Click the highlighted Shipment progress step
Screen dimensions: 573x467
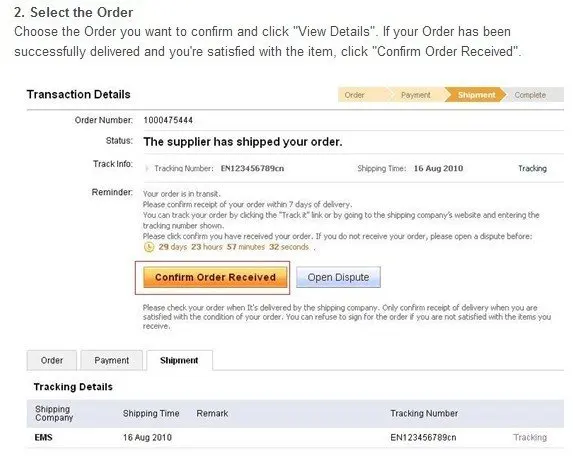476,95
